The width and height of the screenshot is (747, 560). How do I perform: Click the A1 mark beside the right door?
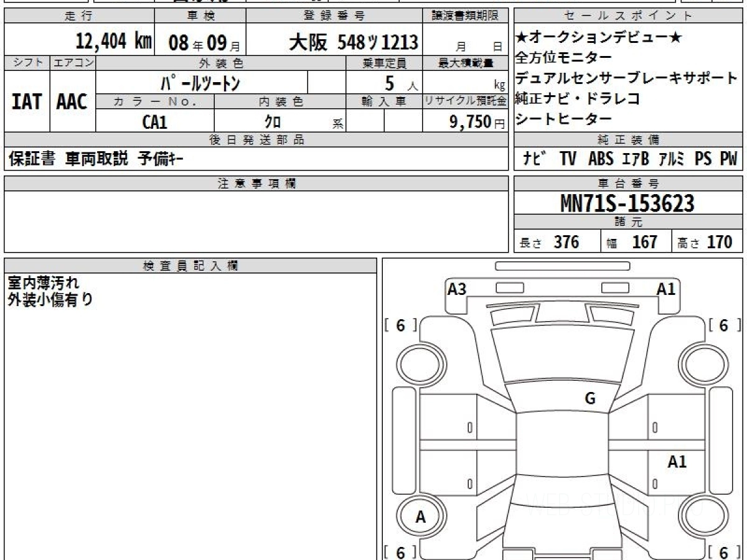[x=677, y=462]
